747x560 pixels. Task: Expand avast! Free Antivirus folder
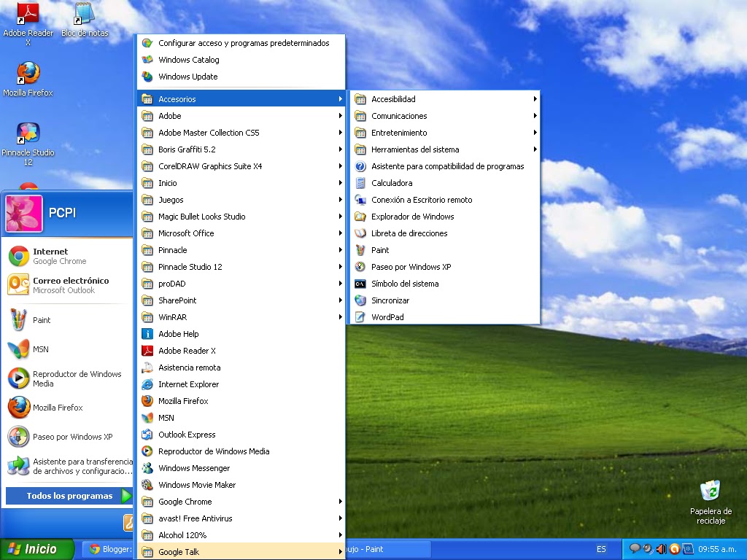point(241,518)
